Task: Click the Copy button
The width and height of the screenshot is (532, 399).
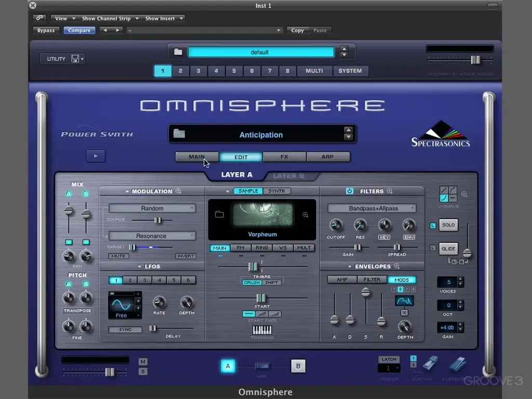Action: (x=297, y=30)
